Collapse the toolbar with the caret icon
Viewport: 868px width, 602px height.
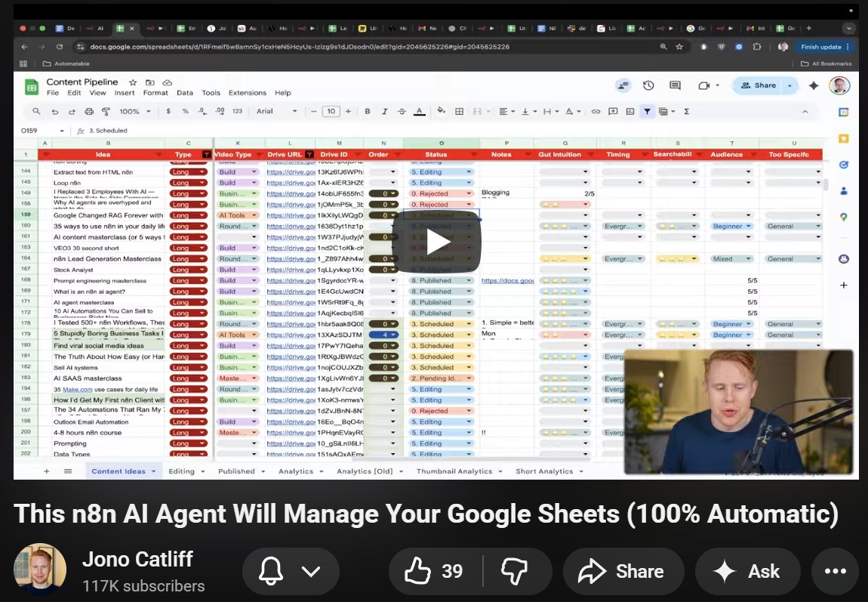(805, 111)
